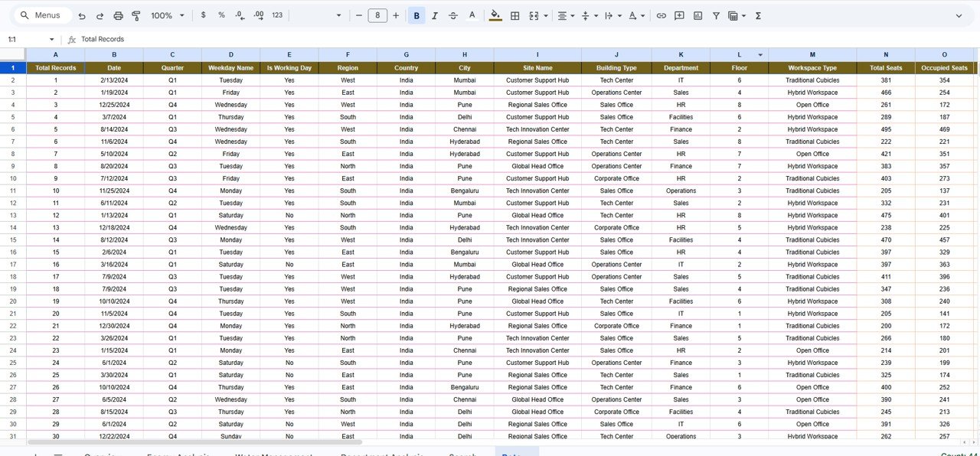
Task: Click the Strikethrough icon
Action: coord(452,15)
